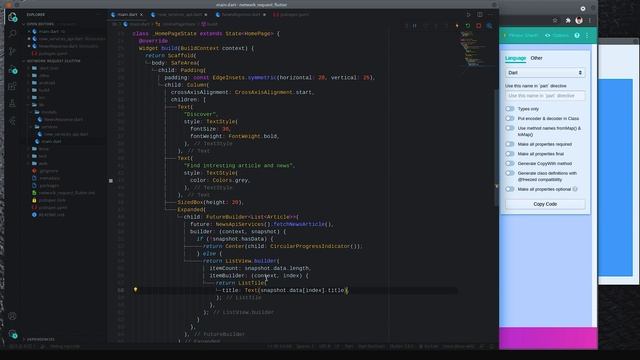Open the Accounts icon in the activity bar
The image size is (640, 360).
[x=13, y=316]
